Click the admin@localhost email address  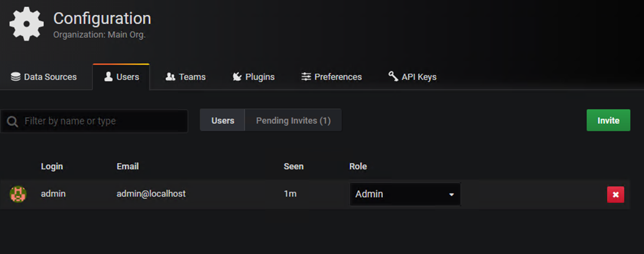point(151,194)
